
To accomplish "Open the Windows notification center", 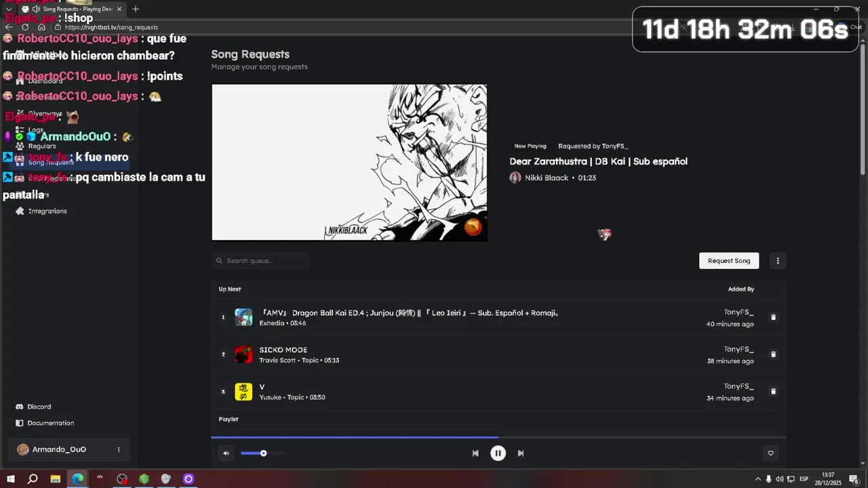I will tap(854, 479).
